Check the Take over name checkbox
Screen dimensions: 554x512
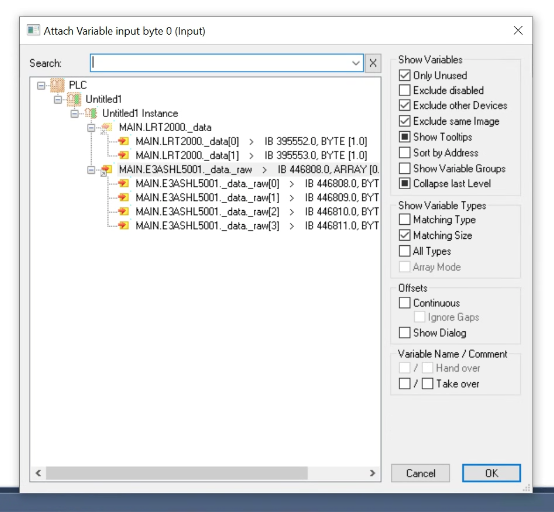(x=405, y=383)
